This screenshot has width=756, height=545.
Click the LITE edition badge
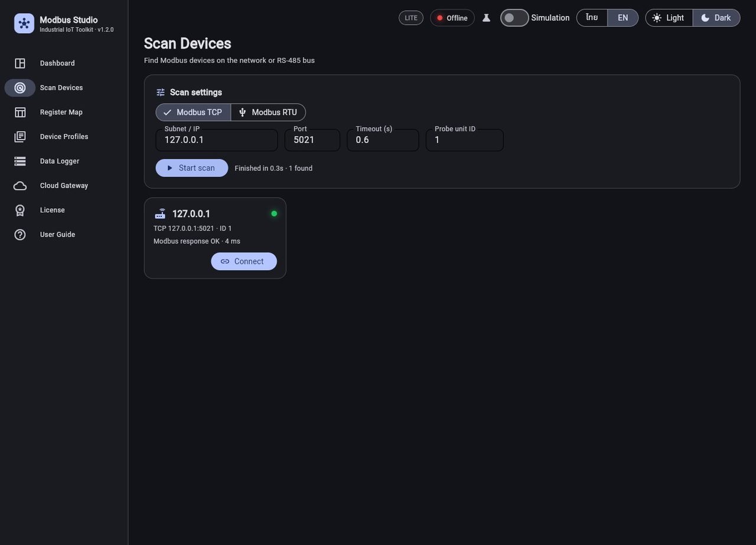click(411, 18)
